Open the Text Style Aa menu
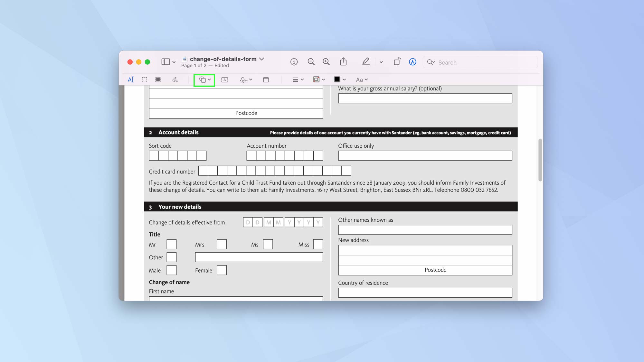The width and height of the screenshot is (644, 362). point(361,79)
